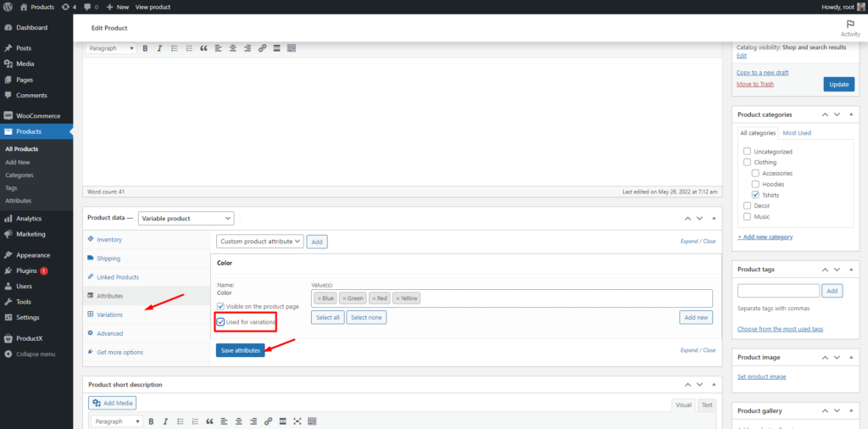
Task: Open updates indicator showing 4
Action: (70, 7)
